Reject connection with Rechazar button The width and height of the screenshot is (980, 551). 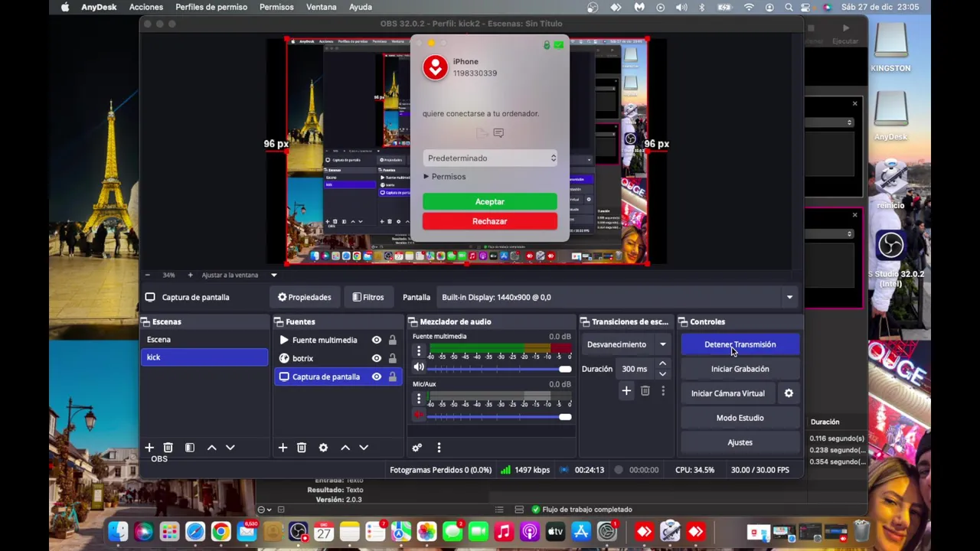(490, 221)
